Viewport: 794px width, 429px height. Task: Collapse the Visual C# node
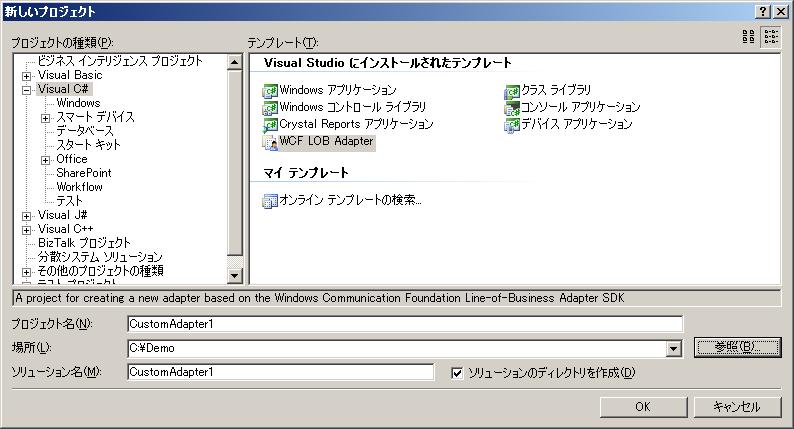click(26, 91)
